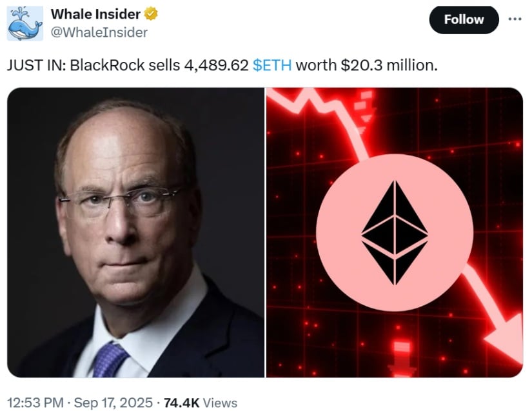
Task: Click the black Ethereum diamond logo
Action: click(x=395, y=232)
